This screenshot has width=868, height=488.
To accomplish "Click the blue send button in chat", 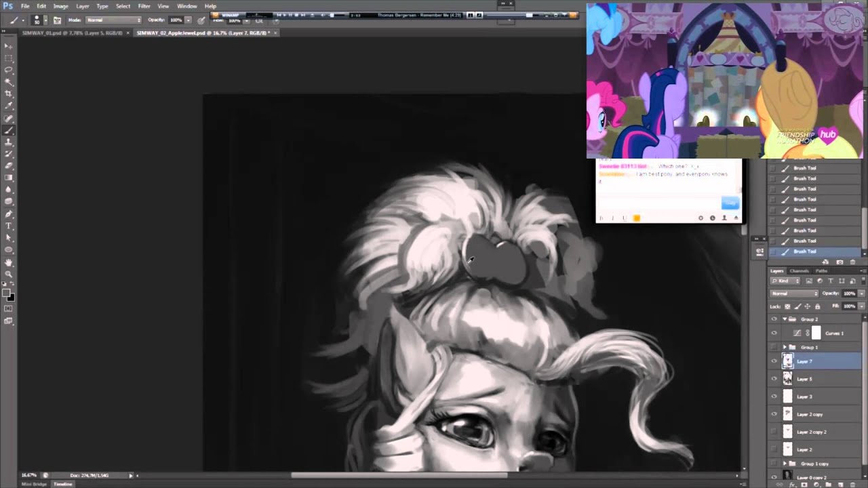I will click(x=730, y=203).
